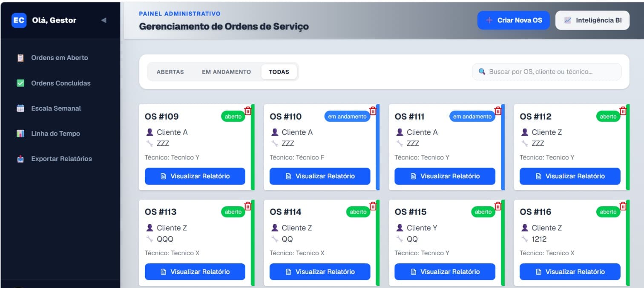Click the 'aberto' badge on OS #109
This screenshot has width=644, height=288.
[233, 117]
